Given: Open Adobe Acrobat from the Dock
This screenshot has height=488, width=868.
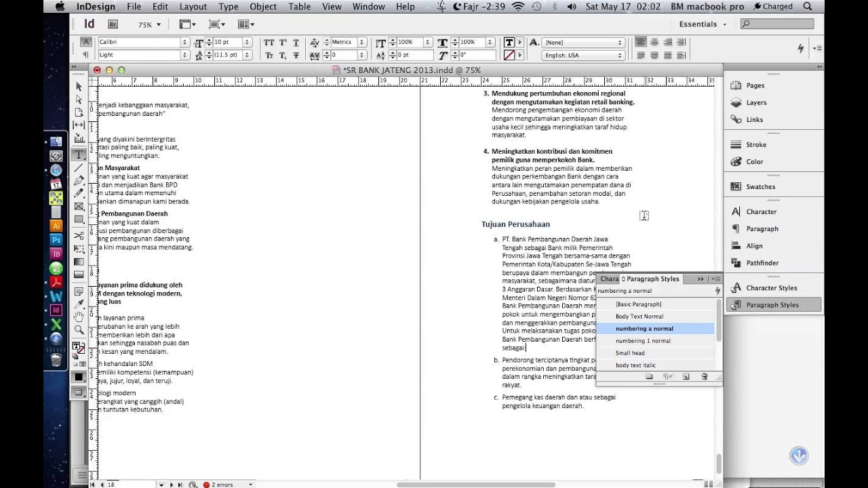Looking at the screenshot, I should [56, 282].
